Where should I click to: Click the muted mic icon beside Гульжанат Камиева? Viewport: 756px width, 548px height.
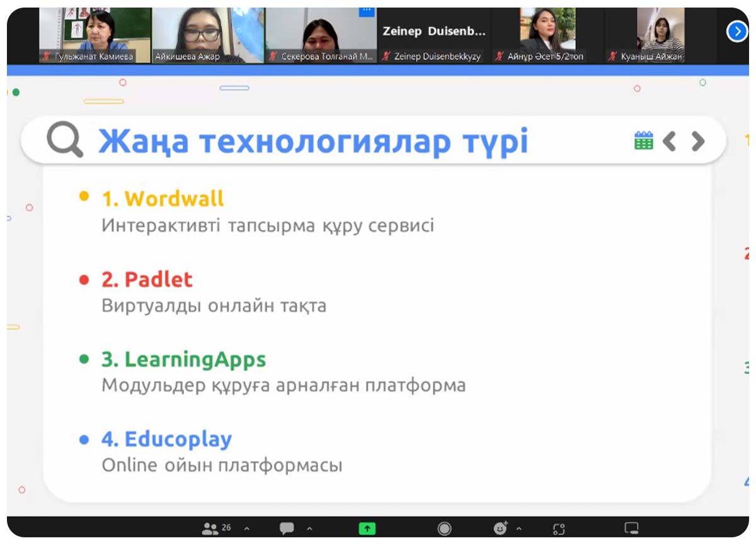coord(46,57)
